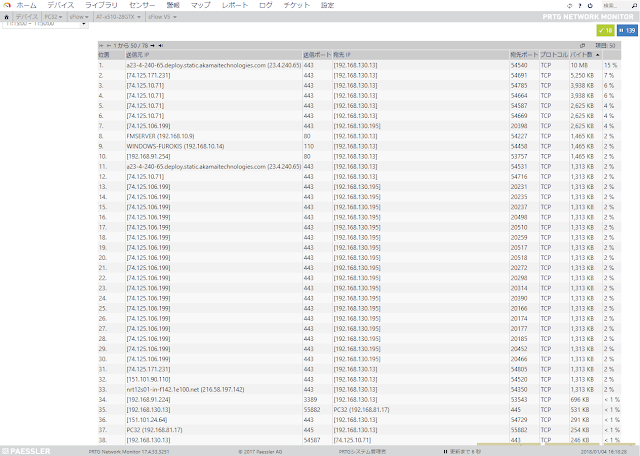Viewport: 640px width, 456px height.
Task: Sort by 位置 column header
Action: click(104, 55)
